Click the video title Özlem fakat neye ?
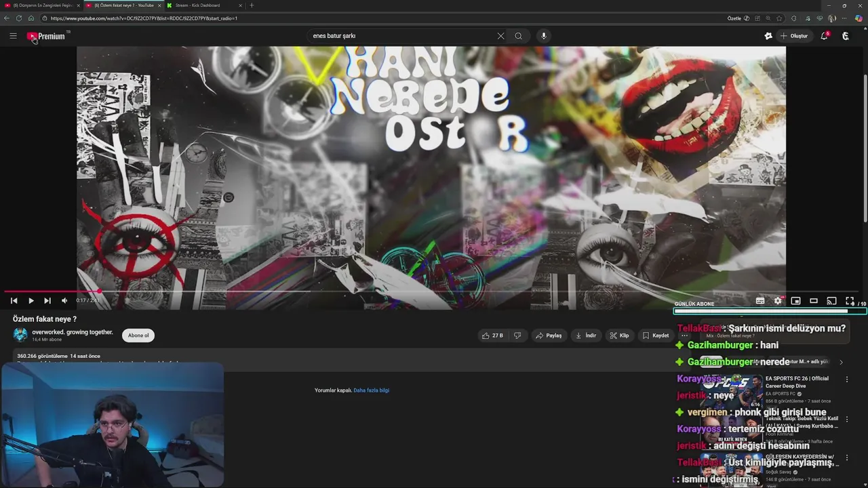The height and width of the screenshot is (488, 868). coord(45,319)
